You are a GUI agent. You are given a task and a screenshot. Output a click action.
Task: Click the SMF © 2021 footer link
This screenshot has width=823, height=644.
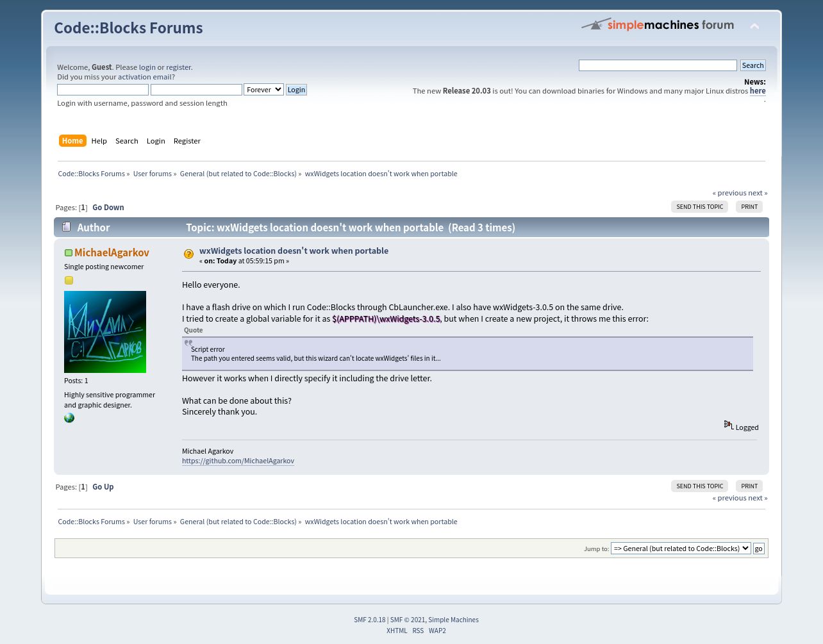pos(408,620)
